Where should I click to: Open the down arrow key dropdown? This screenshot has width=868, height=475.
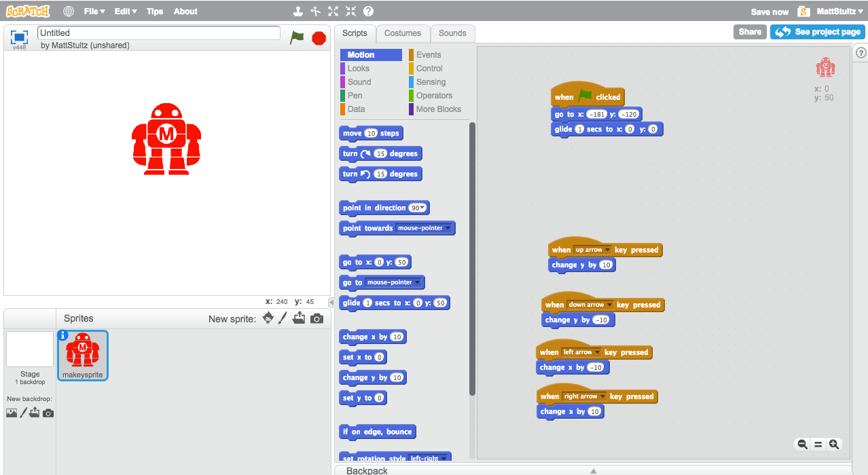[590, 305]
